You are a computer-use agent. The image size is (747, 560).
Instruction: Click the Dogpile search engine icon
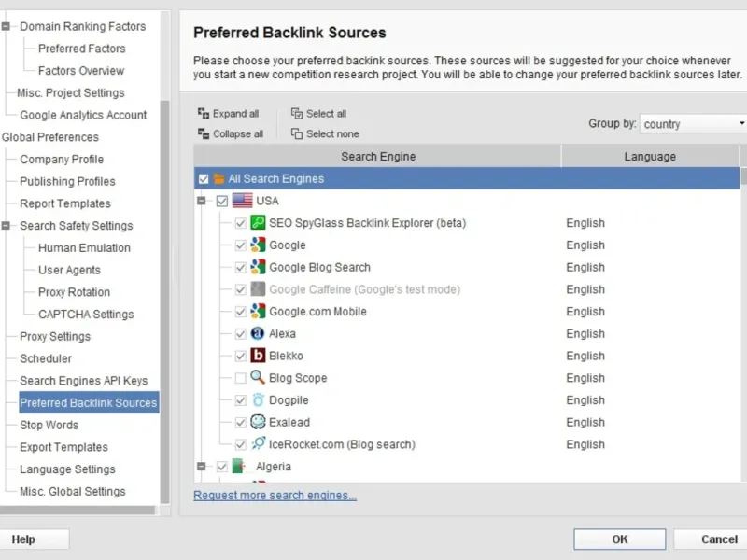click(x=259, y=400)
